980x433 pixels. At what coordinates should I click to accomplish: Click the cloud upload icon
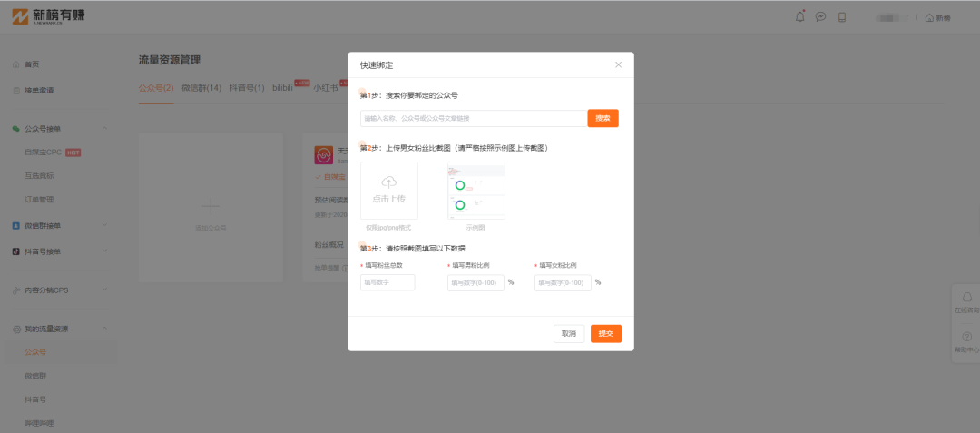[x=388, y=182]
